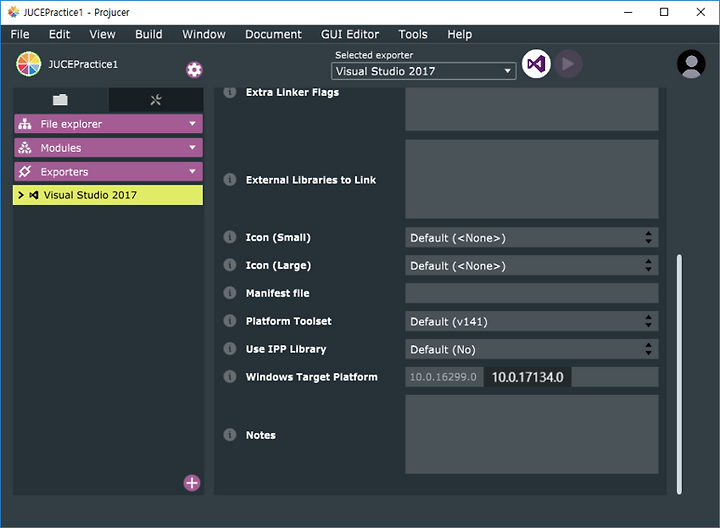
Task: Expand the Modules panel arrow
Action: [192, 147]
